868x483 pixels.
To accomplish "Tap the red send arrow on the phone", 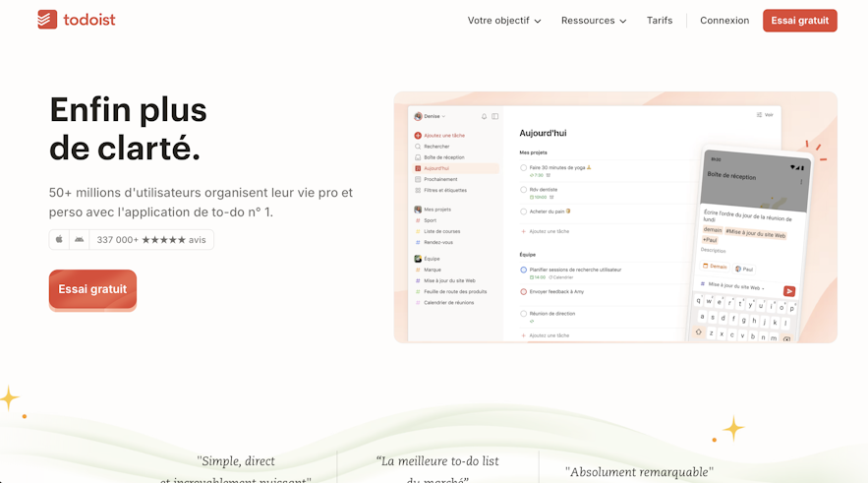I will point(789,291).
